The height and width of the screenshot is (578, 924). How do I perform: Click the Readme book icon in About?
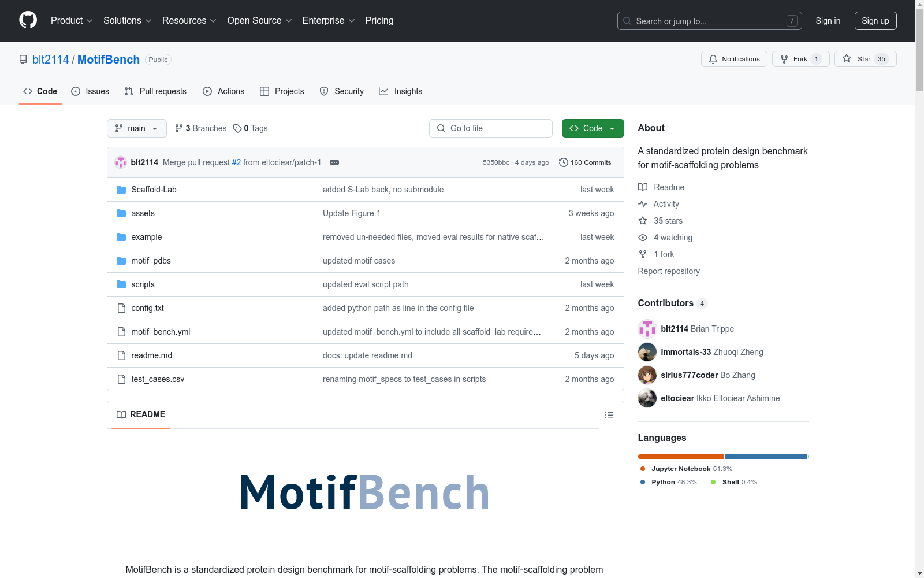point(643,187)
